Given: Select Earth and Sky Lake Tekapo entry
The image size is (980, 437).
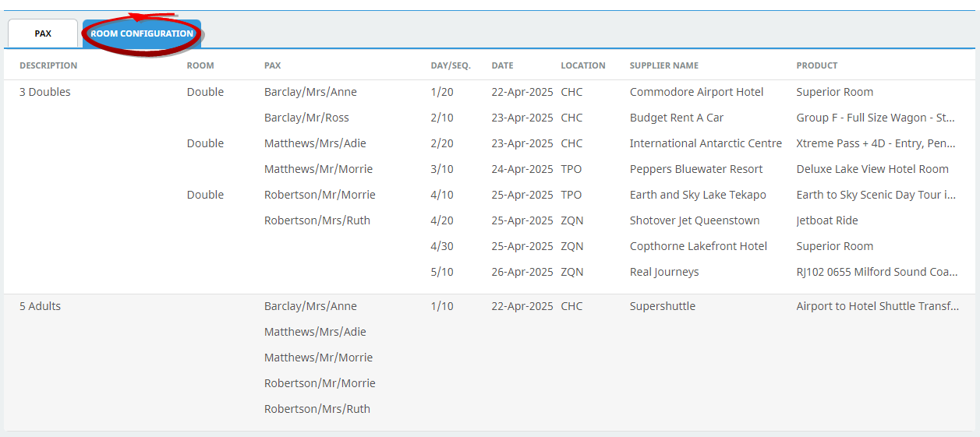Looking at the screenshot, I should tap(697, 195).
